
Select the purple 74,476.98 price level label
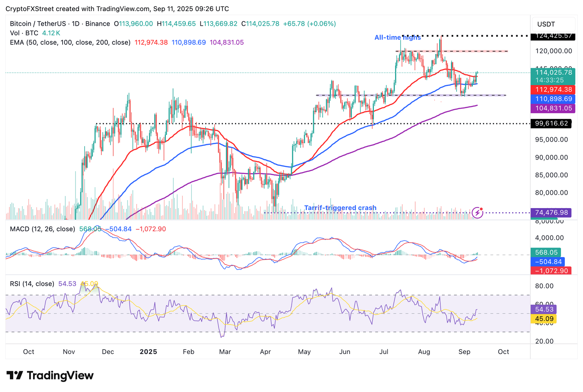551,213
